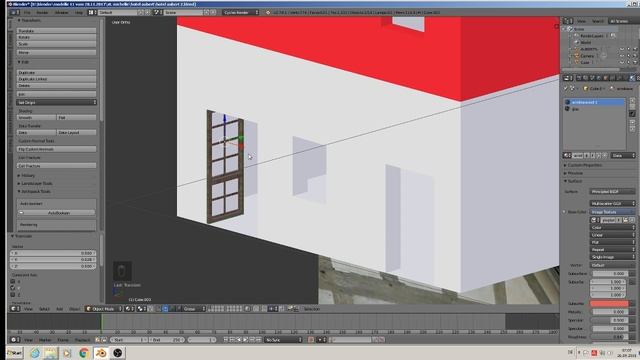Click the red auto keyframe record button

(311, 340)
